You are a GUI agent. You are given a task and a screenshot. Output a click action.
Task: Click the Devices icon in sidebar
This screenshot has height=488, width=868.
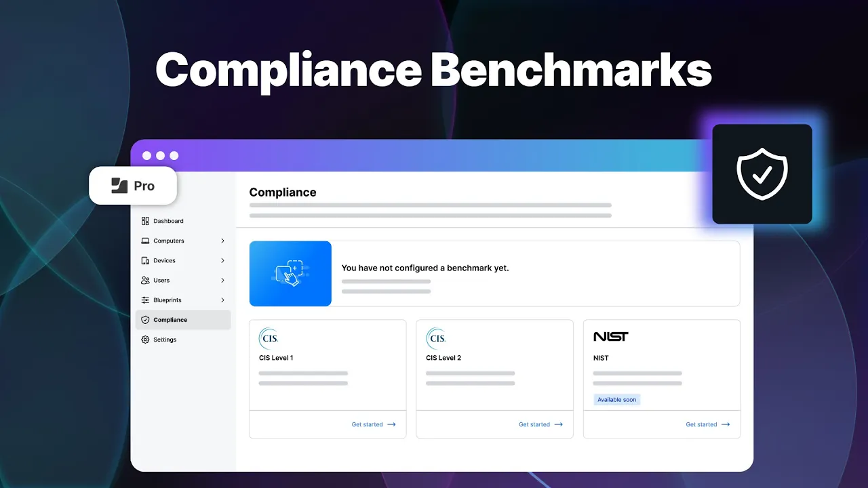(145, 260)
